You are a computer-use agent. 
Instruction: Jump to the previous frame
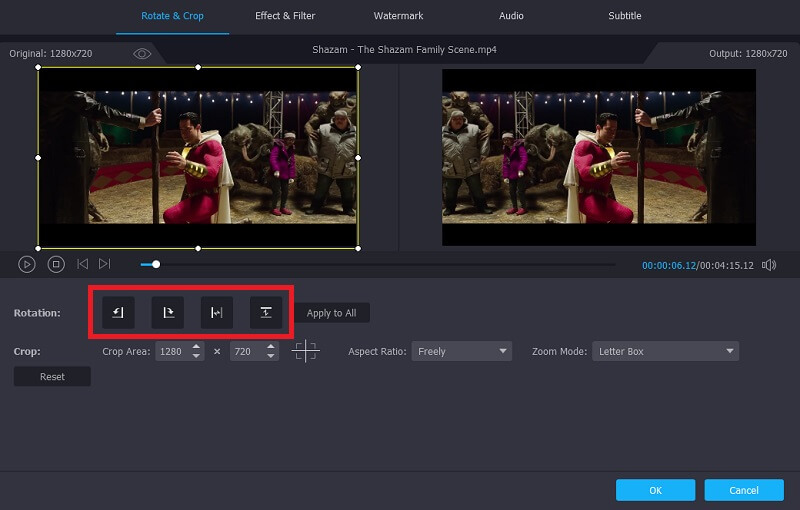pos(83,264)
